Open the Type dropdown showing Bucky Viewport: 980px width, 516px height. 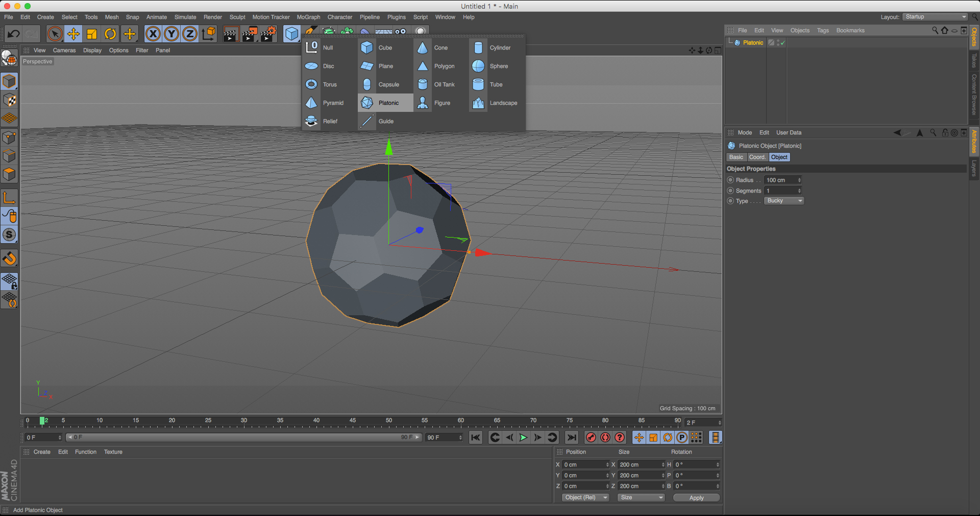coord(783,200)
